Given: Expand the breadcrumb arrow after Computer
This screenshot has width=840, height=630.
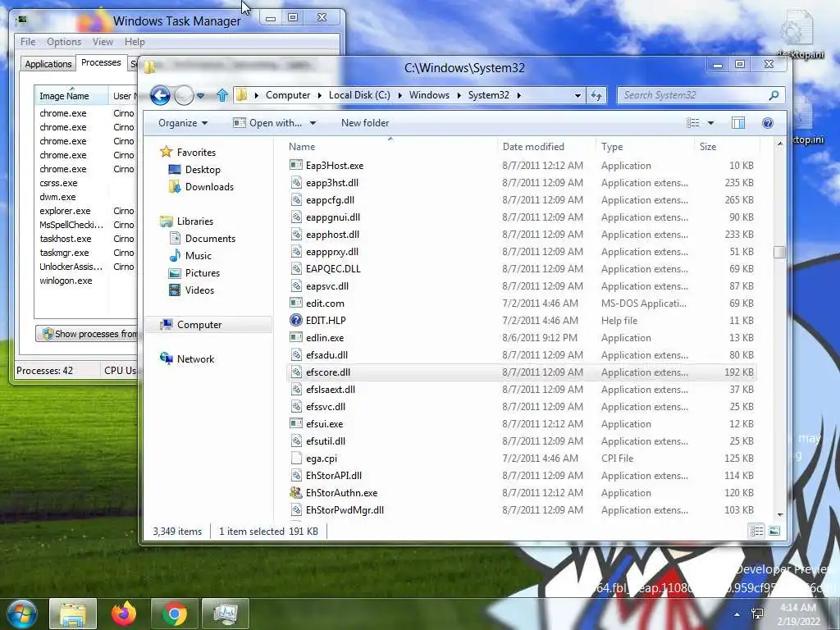Looking at the screenshot, I should (x=319, y=95).
